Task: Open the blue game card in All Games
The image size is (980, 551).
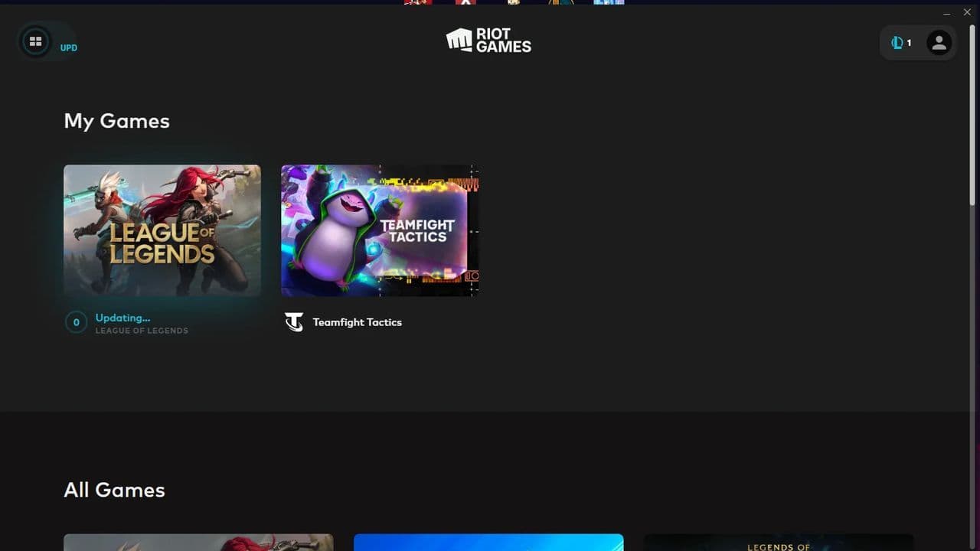Action: [x=488, y=542]
